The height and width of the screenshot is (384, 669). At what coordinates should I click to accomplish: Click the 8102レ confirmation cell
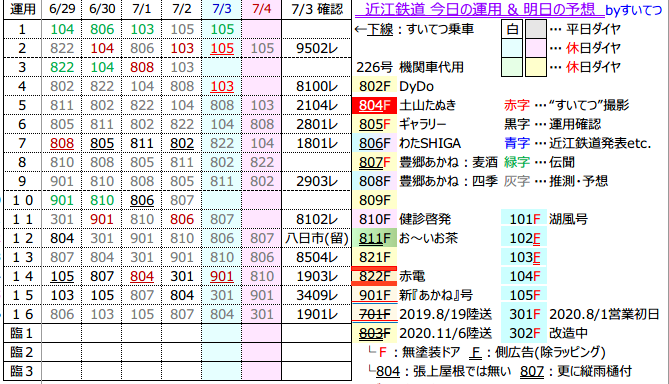[317, 219]
